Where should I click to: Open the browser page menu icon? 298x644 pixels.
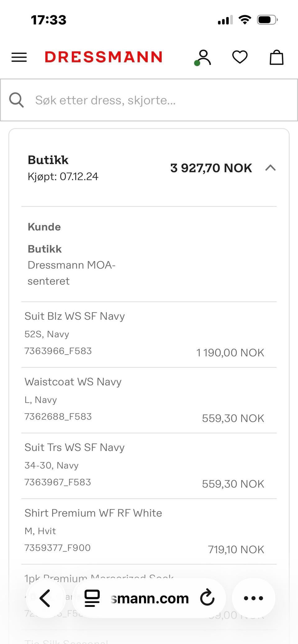click(x=92, y=598)
